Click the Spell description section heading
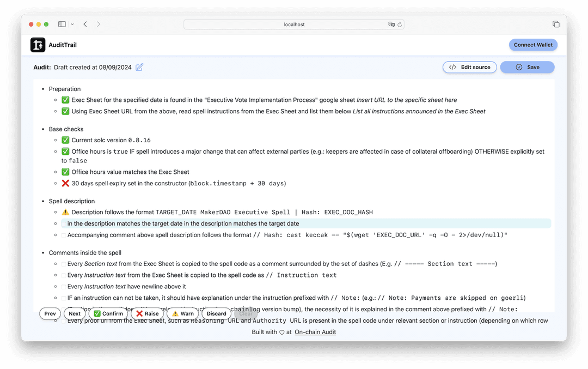The width and height of the screenshot is (588, 369). (72, 201)
